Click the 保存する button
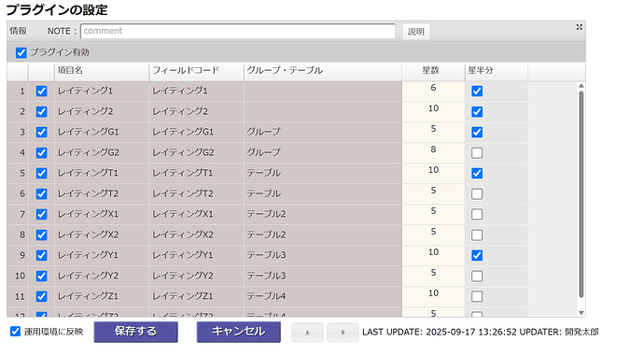 [135, 332]
